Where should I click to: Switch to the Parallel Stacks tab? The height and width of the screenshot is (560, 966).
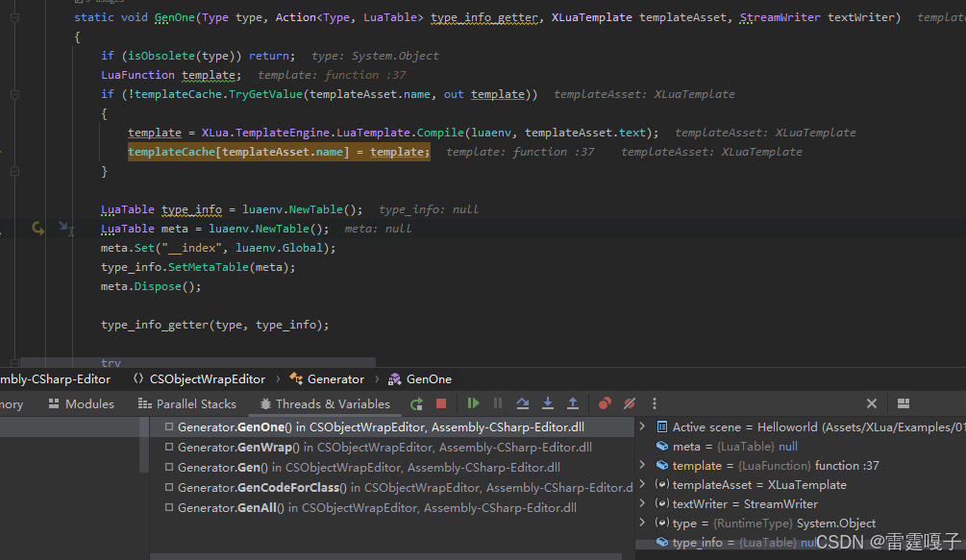187,403
